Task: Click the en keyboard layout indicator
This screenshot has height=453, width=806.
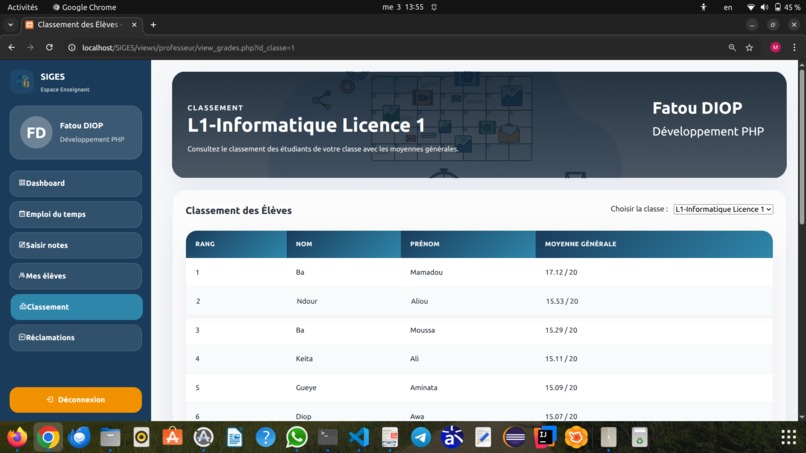Action: (x=728, y=7)
